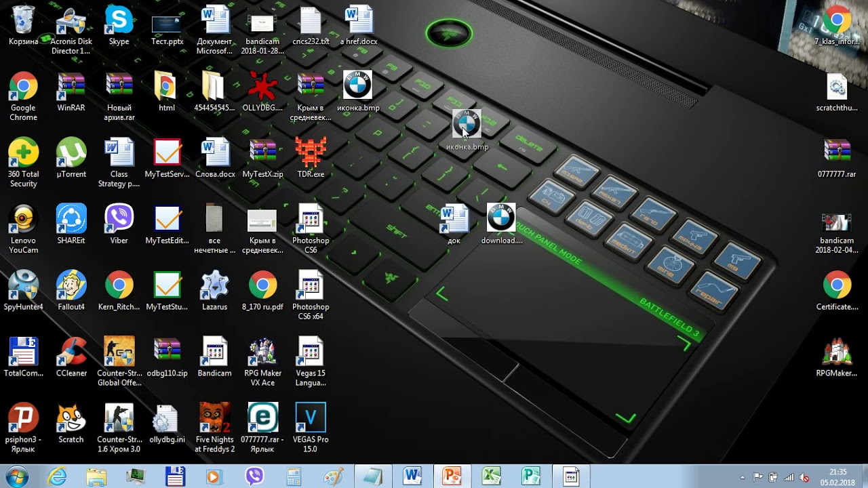Open PowerPoint from the taskbar
This screenshot has width=868, height=488.
click(x=452, y=476)
